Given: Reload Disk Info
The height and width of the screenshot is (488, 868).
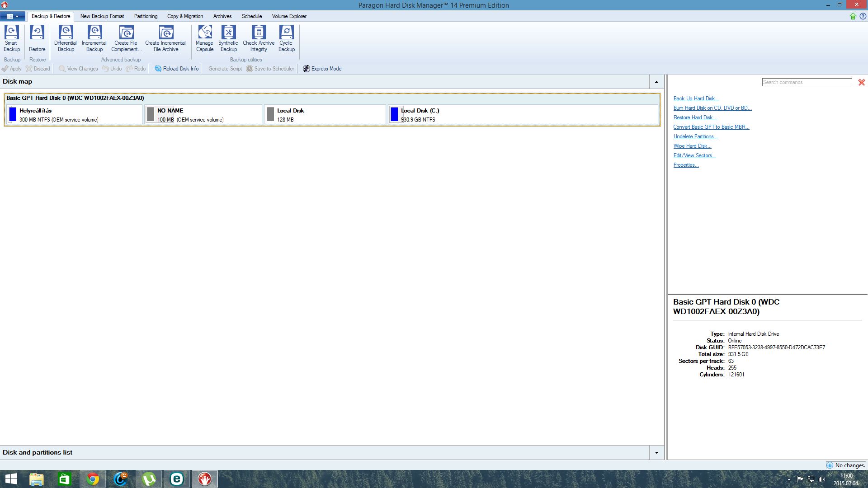Looking at the screenshot, I should click(x=177, y=69).
